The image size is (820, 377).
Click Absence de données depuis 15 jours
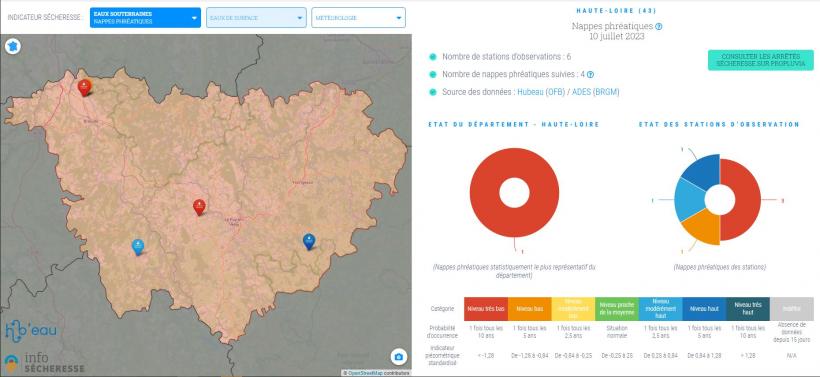pyautogui.click(x=792, y=332)
